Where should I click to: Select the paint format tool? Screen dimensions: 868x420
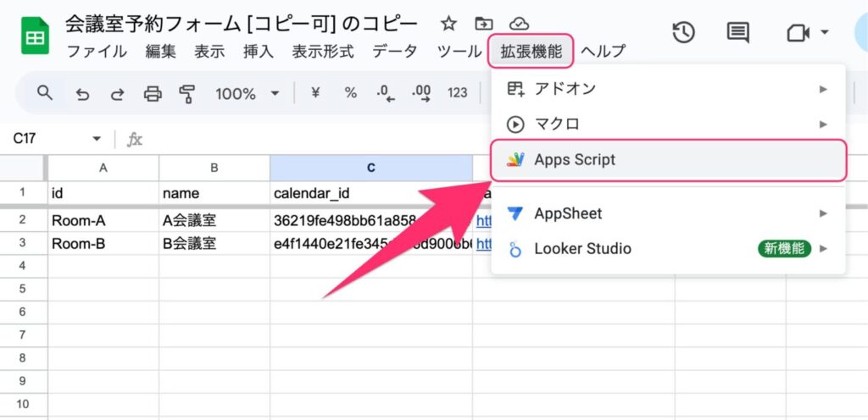click(187, 94)
